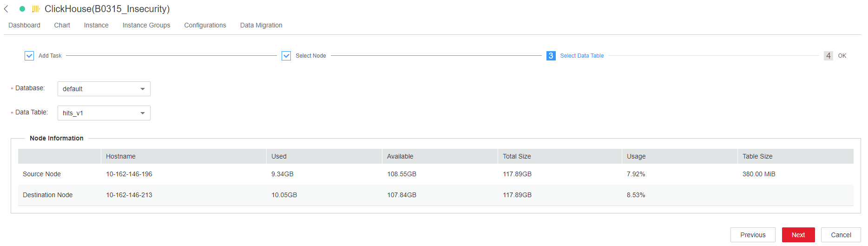This screenshot has width=868, height=246.
Task: Go to the Instance Groups tab
Action: (146, 25)
